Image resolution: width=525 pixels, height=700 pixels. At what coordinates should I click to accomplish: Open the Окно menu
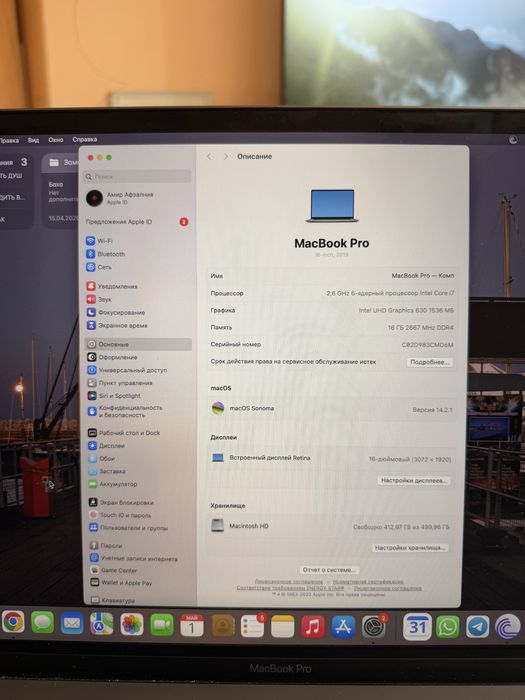point(56,140)
